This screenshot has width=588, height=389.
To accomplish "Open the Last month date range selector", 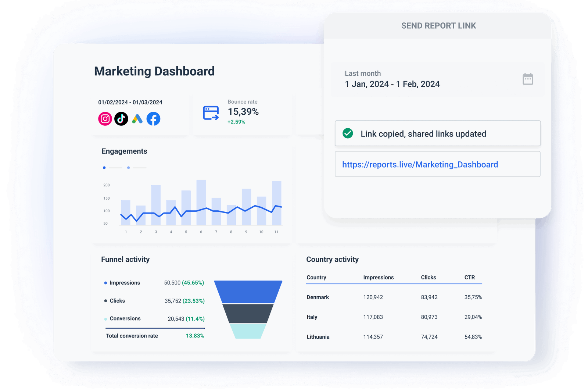I will (x=391, y=79).
